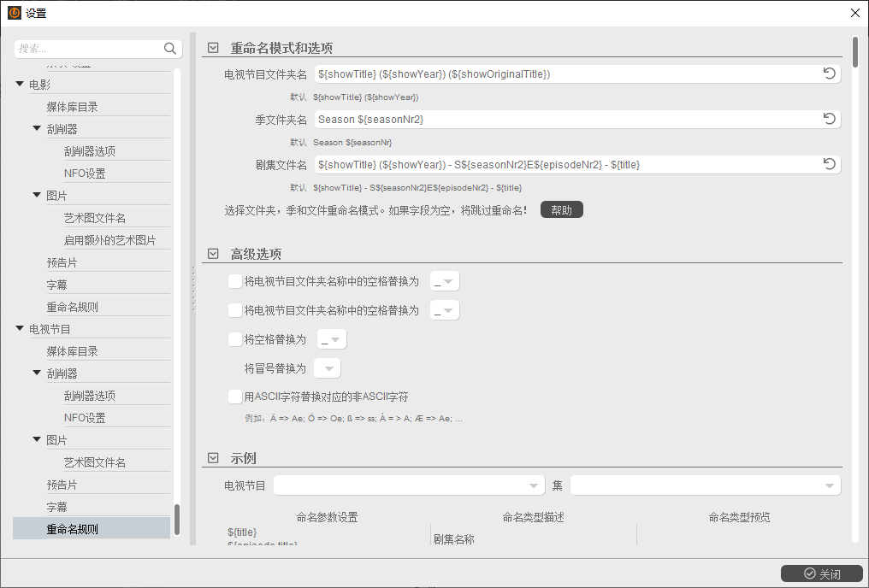Click the tinyMediaManager app icon in title bar
Image resolution: width=869 pixels, height=588 pixels.
[15, 13]
